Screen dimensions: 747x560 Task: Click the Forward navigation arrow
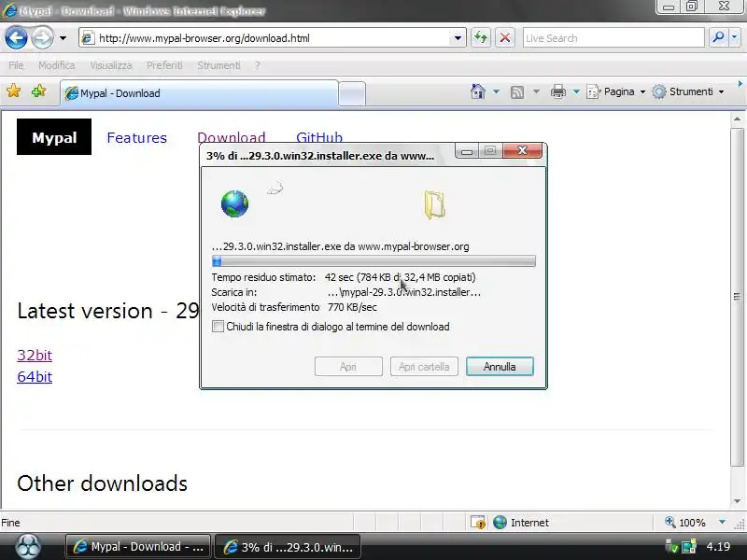(x=42, y=37)
